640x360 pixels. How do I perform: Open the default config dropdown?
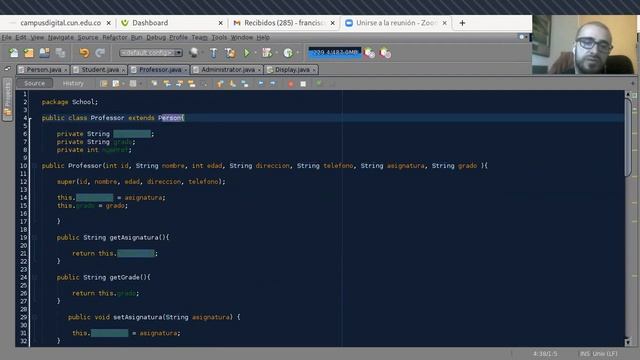(x=151, y=53)
